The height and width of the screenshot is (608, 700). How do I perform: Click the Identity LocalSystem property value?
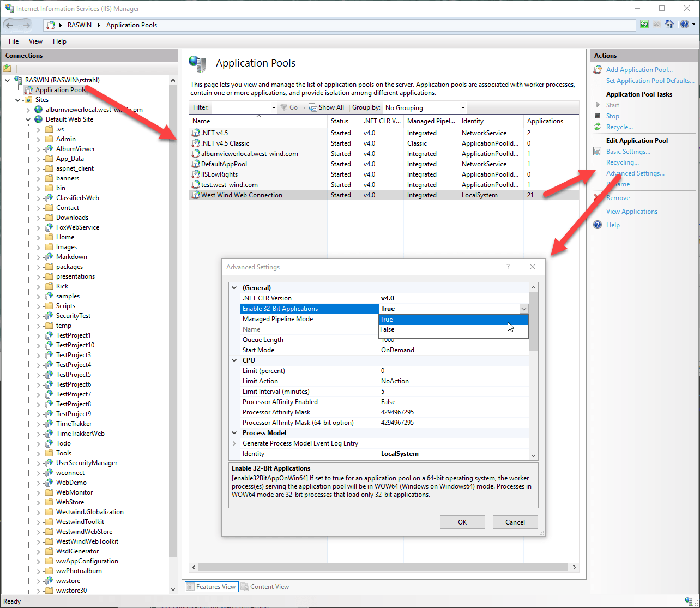400,454
